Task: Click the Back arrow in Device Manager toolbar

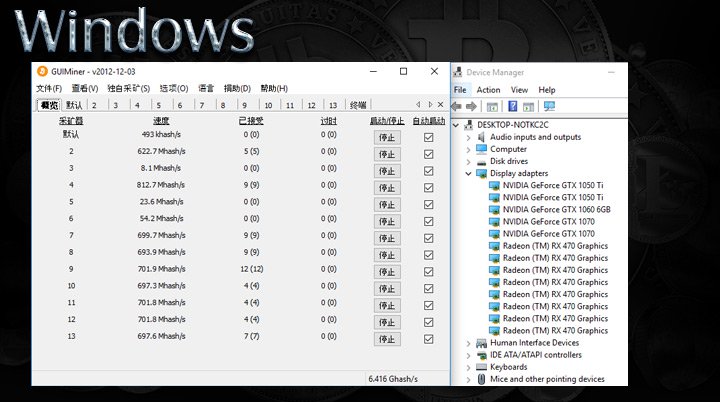Action: click(459, 106)
